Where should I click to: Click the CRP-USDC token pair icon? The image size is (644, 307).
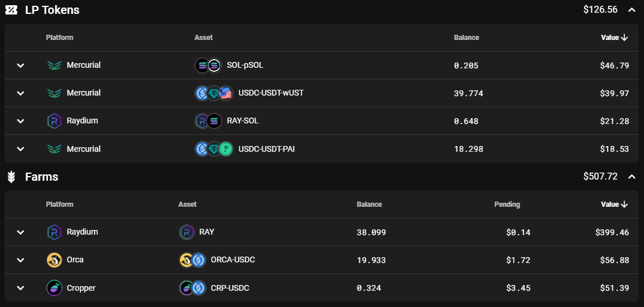coord(193,288)
